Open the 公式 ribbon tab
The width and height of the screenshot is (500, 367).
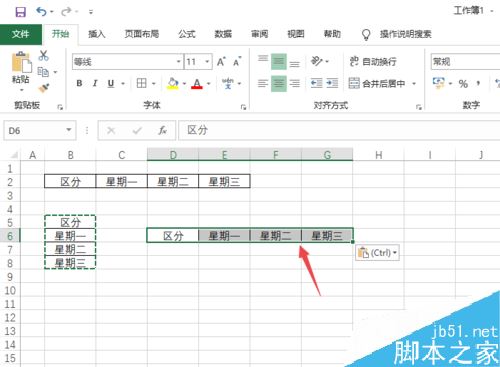tap(187, 34)
